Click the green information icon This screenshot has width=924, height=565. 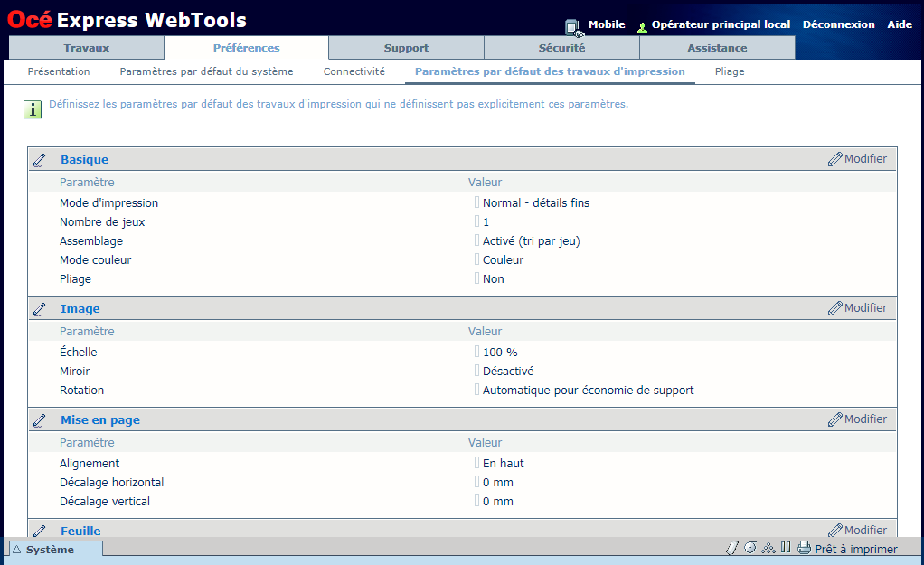[33, 109]
